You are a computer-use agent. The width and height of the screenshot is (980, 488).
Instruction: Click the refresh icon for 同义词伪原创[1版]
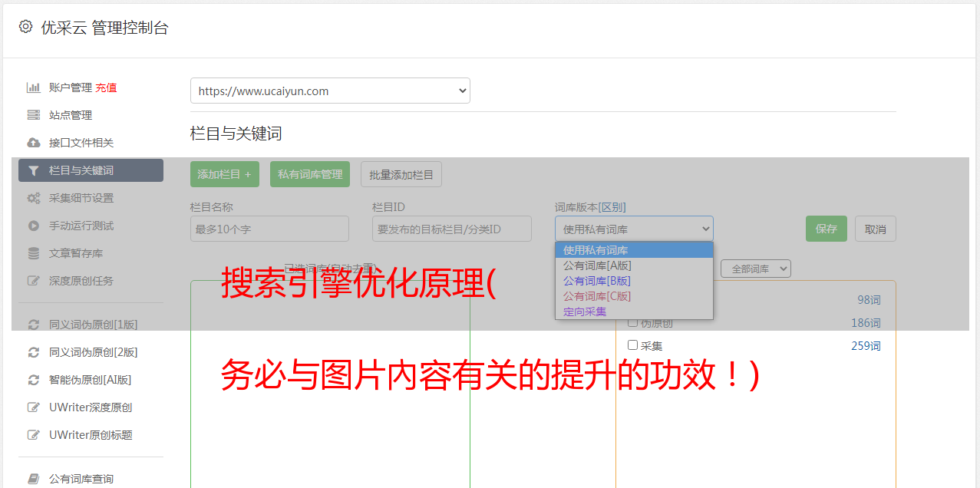tap(33, 325)
